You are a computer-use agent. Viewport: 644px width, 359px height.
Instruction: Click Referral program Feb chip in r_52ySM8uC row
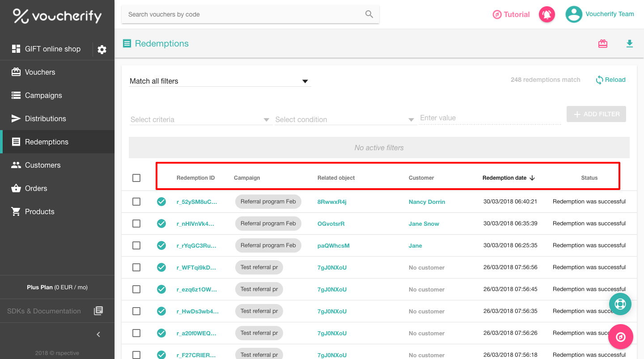pos(268,202)
